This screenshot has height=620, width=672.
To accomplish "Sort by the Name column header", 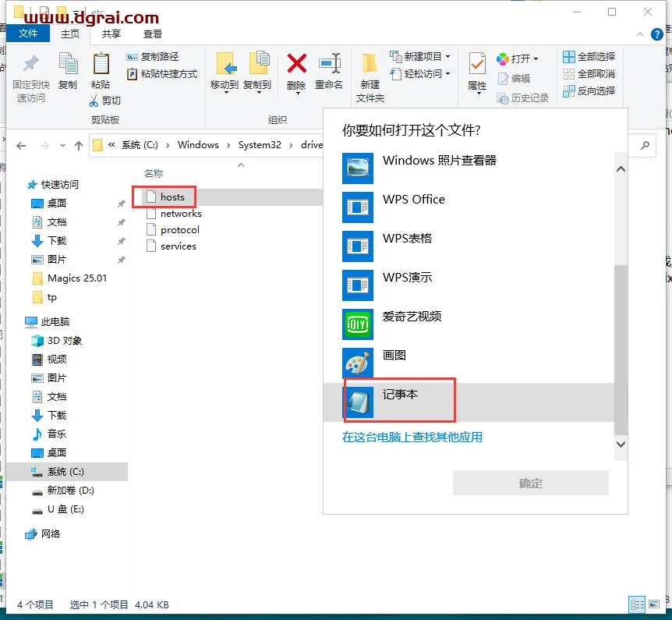I will coord(154,174).
